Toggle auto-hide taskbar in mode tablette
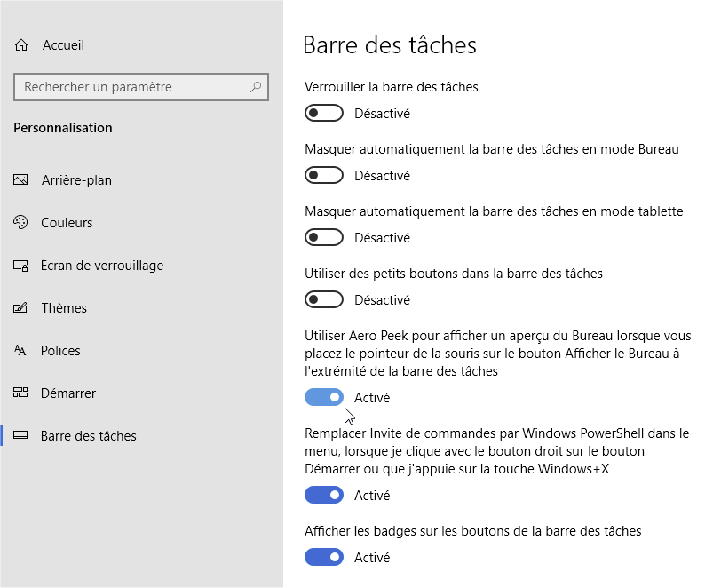 tap(324, 237)
